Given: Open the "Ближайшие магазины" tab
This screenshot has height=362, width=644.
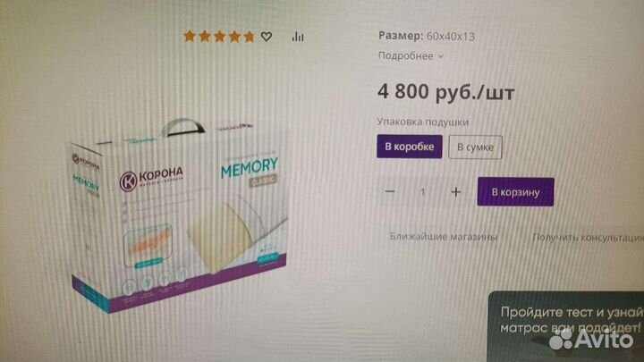Looking at the screenshot, I should pos(443,236).
